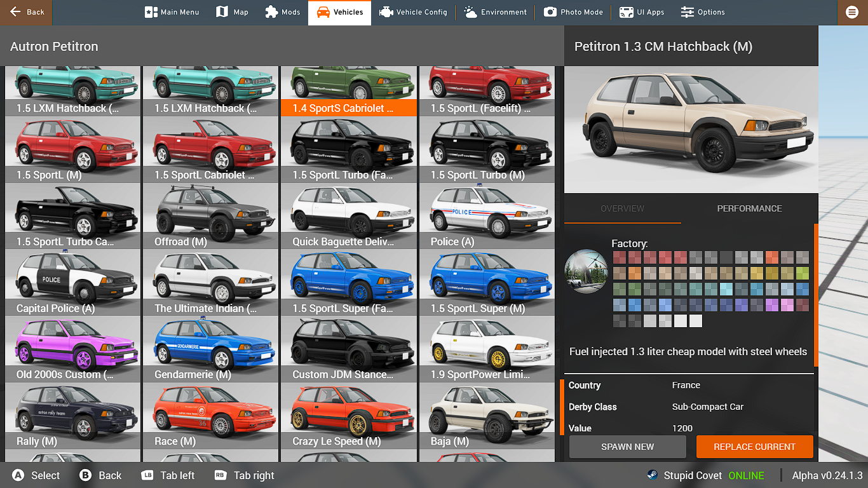
Task: Pick the first red factory color swatch
Action: click(620, 257)
